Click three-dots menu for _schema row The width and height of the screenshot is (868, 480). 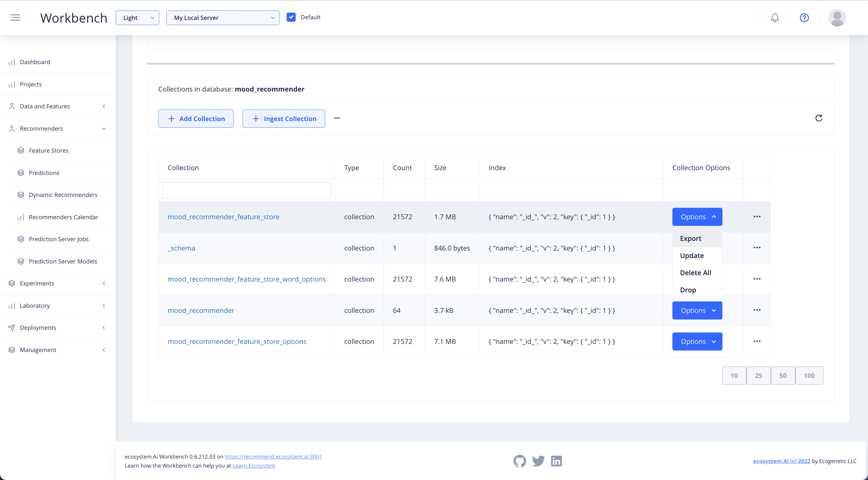[757, 248]
